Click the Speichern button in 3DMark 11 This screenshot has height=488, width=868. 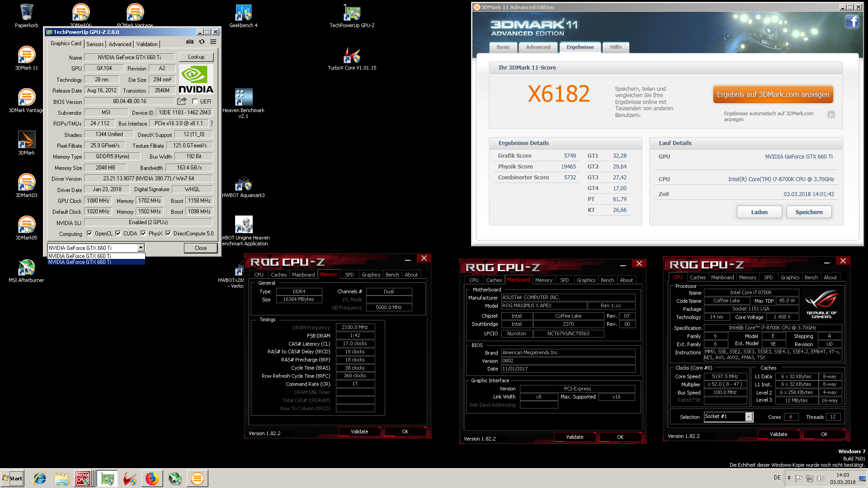[809, 212]
